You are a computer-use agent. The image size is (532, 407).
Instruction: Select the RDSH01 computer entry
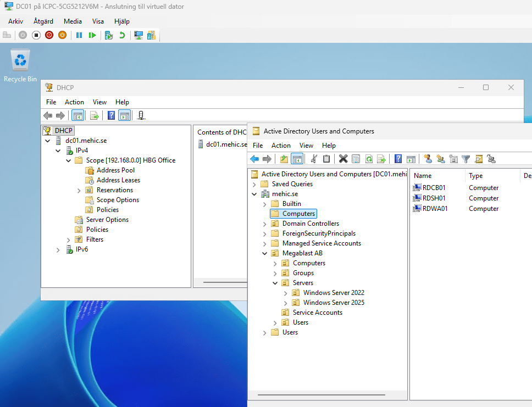tap(434, 198)
